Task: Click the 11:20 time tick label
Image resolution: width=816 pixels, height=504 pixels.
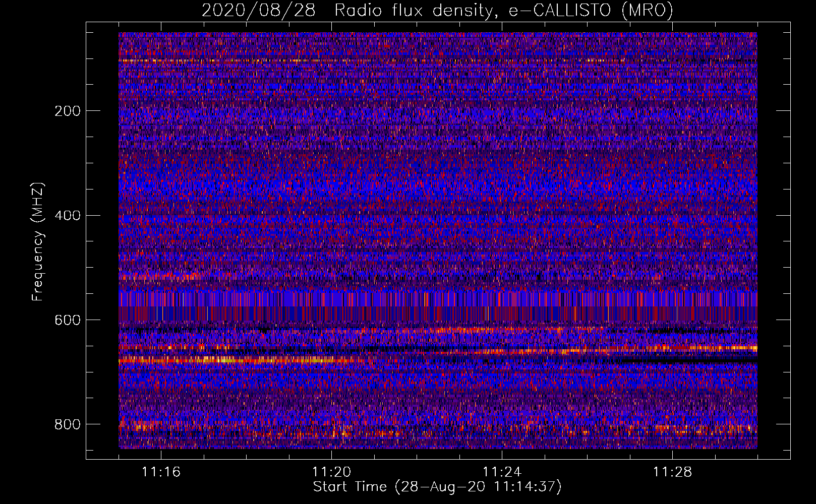Action: [331, 472]
